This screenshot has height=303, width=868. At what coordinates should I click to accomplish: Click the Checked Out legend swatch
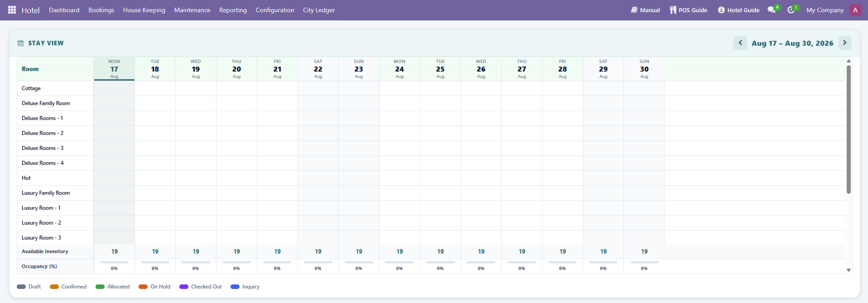[x=184, y=287]
